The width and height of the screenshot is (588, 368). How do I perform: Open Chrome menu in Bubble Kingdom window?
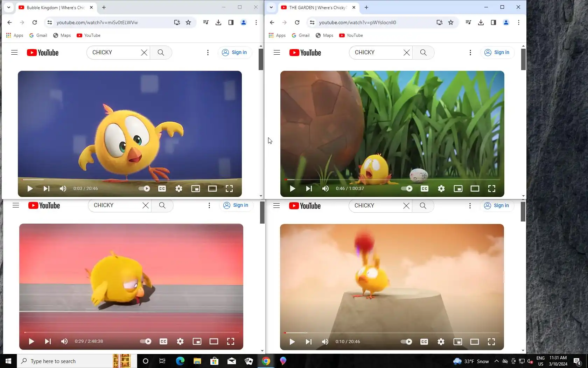(256, 22)
